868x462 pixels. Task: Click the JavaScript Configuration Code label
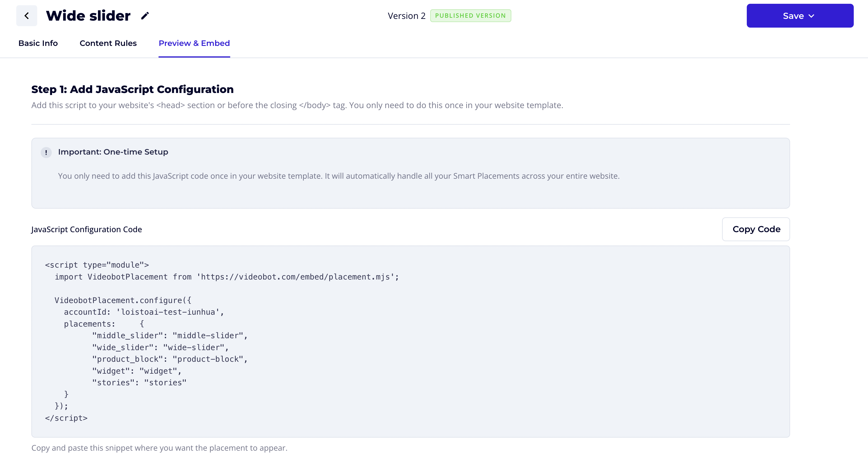(87, 229)
